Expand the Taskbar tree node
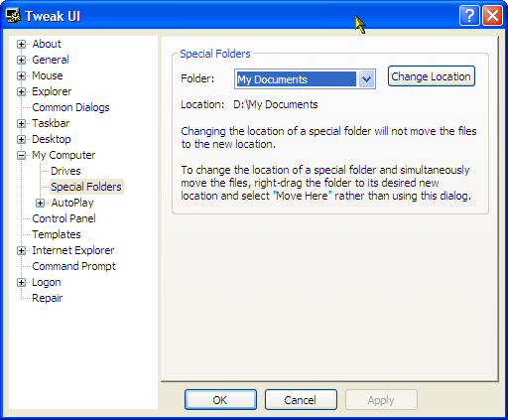Image resolution: width=508 pixels, height=420 pixels. point(21,123)
